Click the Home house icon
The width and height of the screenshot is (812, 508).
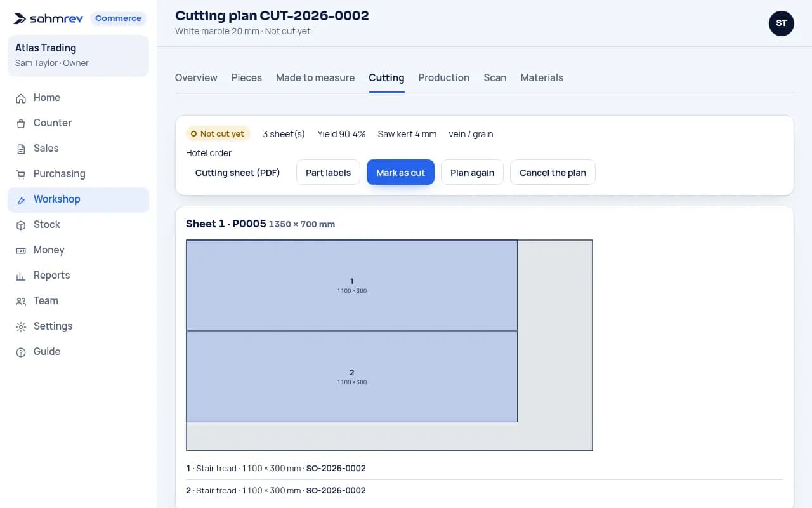pyautogui.click(x=21, y=98)
